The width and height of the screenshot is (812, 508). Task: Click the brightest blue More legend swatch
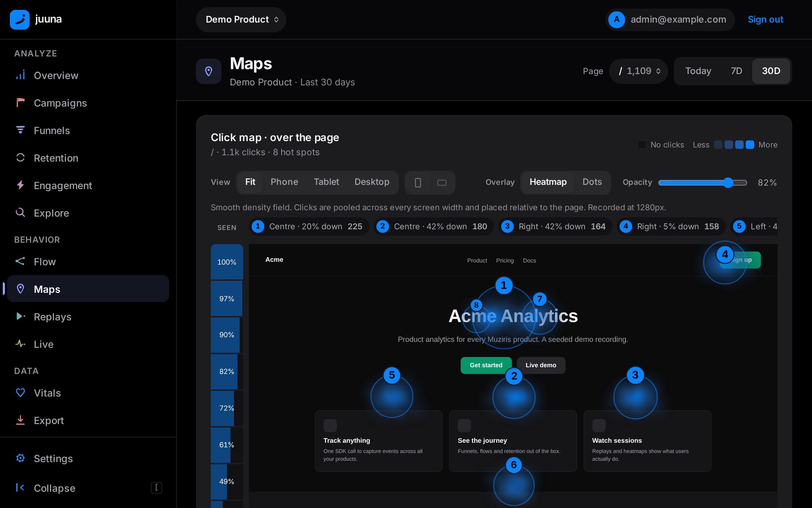pyautogui.click(x=750, y=145)
